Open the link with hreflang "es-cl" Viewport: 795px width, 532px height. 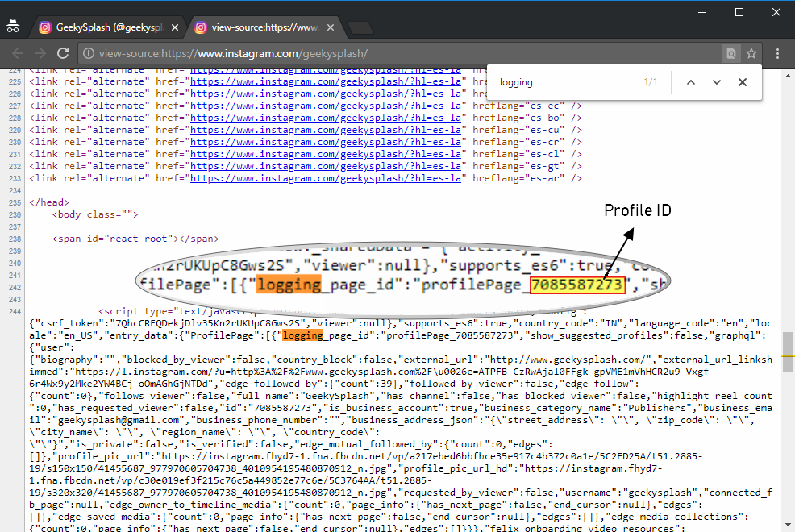[326, 155]
